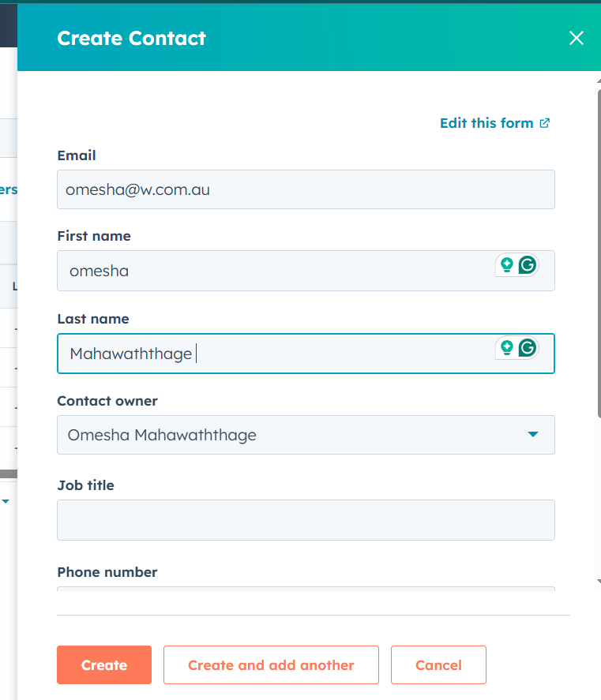
Task: Click the form's vertical scrollbar thumb
Action: coord(599,253)
